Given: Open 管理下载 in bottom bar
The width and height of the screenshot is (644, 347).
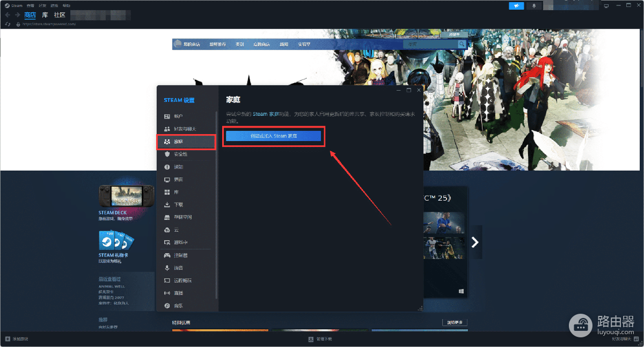Looking at the screenshot, I should (x=320, y=339).
